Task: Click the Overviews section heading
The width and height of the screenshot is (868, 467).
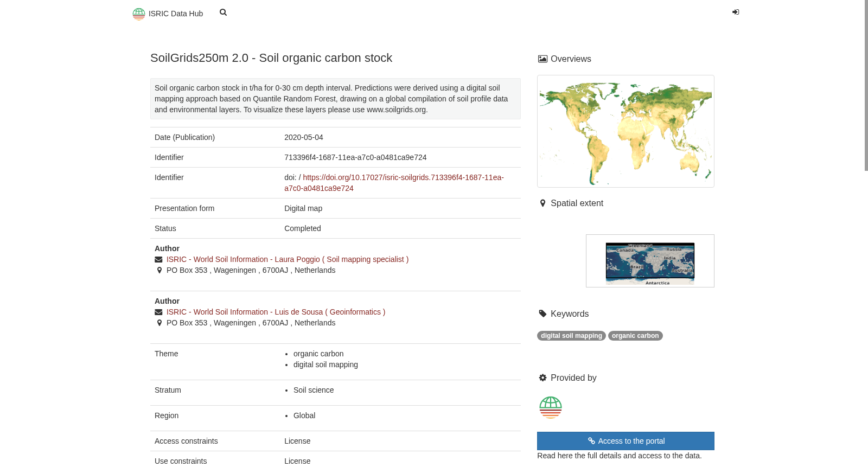Action: (571, 59)
